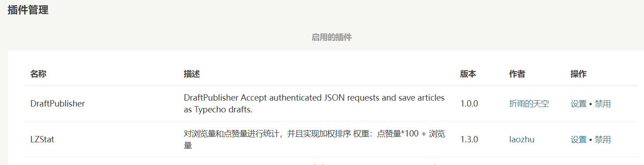Open 设置 for the LZStat plugin
This screenshot has height=165, width=644.
pos(579,140)
